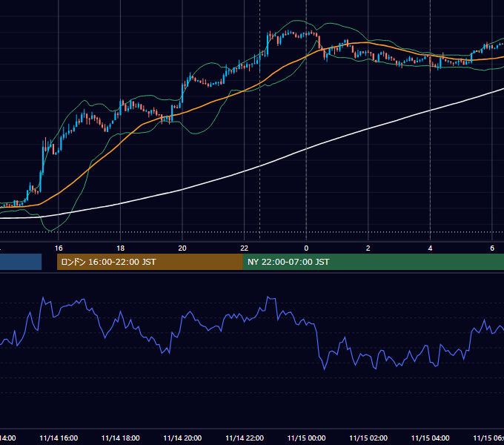
Task: Click the hour label "18" on the upper time axis
Action: click(121, 248)
